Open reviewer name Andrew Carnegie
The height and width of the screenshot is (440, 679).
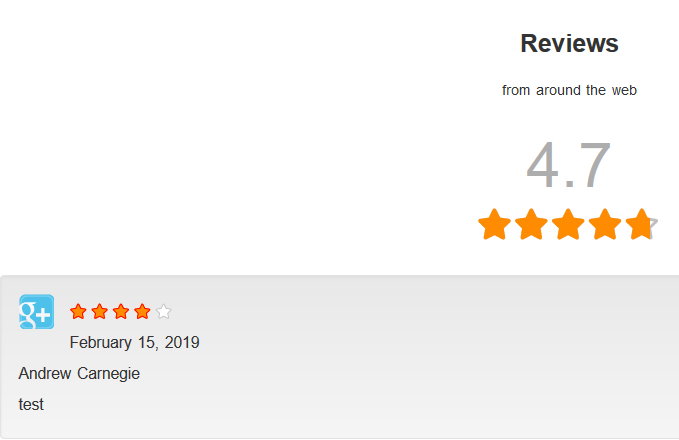[x=79, y=374]
